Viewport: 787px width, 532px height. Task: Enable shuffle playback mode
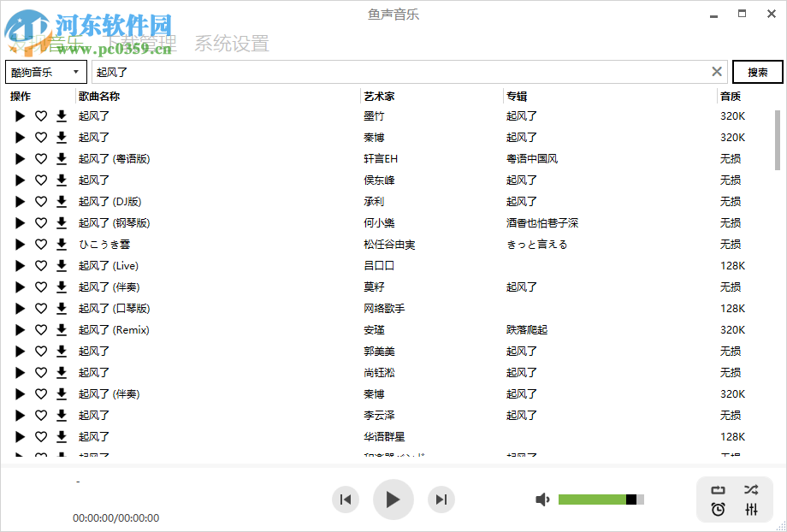point(751,489)
